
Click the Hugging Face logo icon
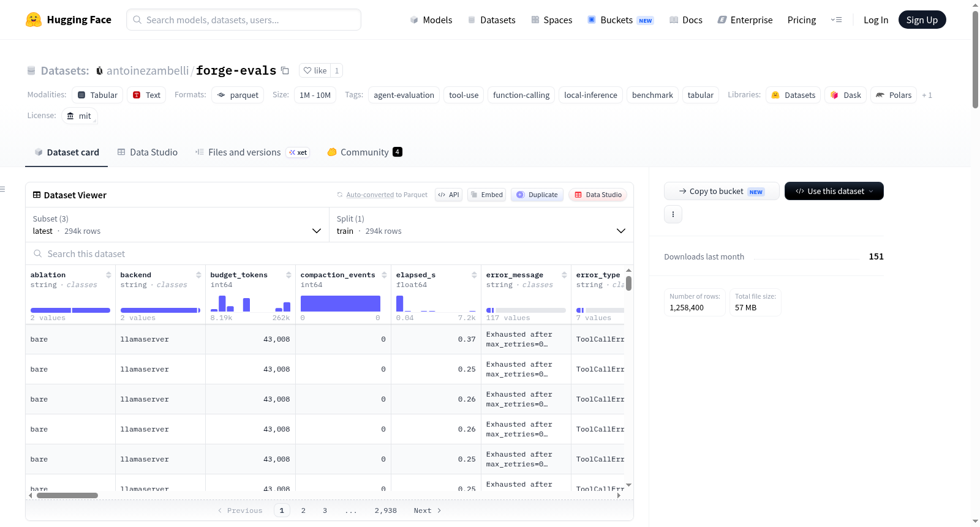[x=34, y=20]
